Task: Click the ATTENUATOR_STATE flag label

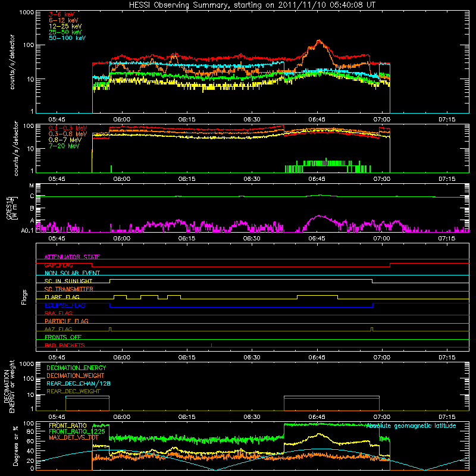Action: click(x=72, y=257)
